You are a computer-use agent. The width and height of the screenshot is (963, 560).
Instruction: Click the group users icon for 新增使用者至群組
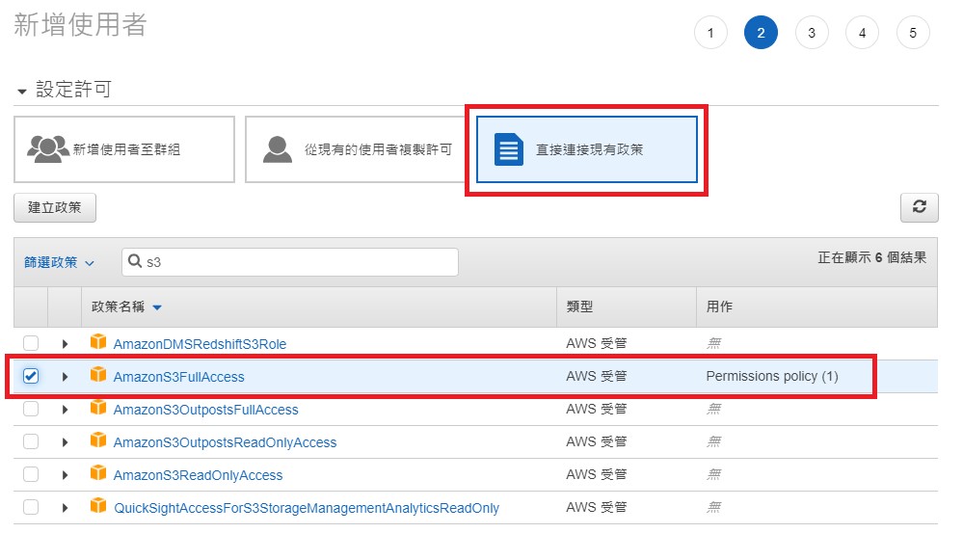[48, 149]
